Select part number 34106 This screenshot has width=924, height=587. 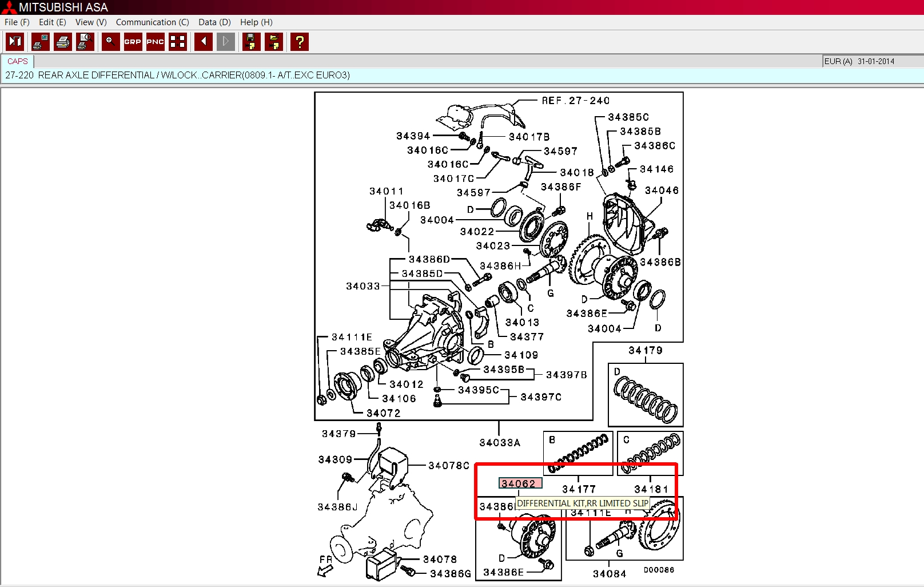point(399,399)
